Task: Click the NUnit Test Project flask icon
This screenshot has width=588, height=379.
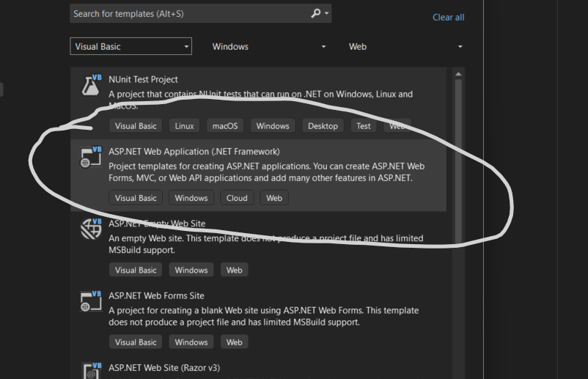Action: pyautogui.click(x=91, y=85)
